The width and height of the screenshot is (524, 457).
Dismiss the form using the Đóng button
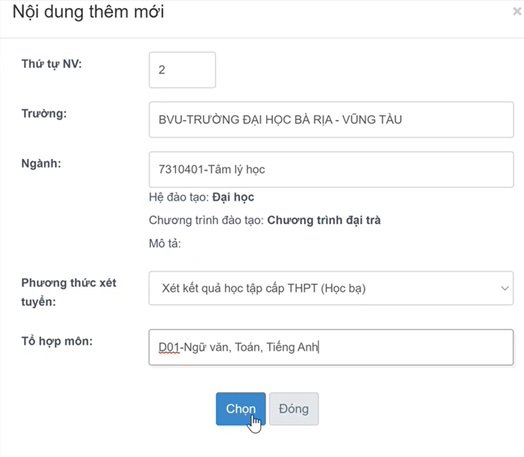click(x=294, y=409)
